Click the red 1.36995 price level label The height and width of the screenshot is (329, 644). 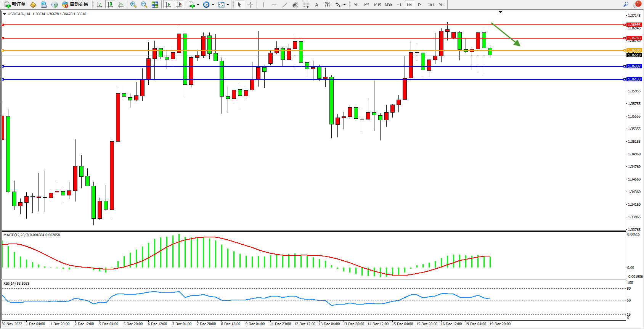(634, 25)
